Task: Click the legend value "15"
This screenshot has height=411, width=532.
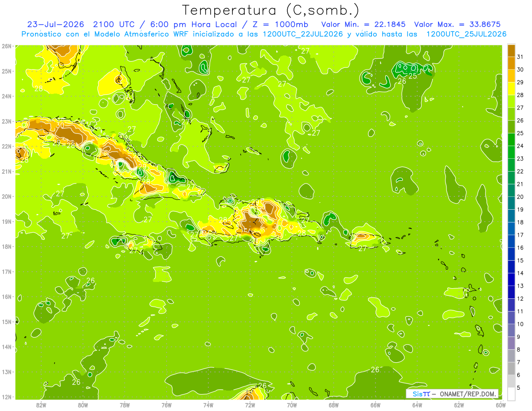Action: (520, 261)
